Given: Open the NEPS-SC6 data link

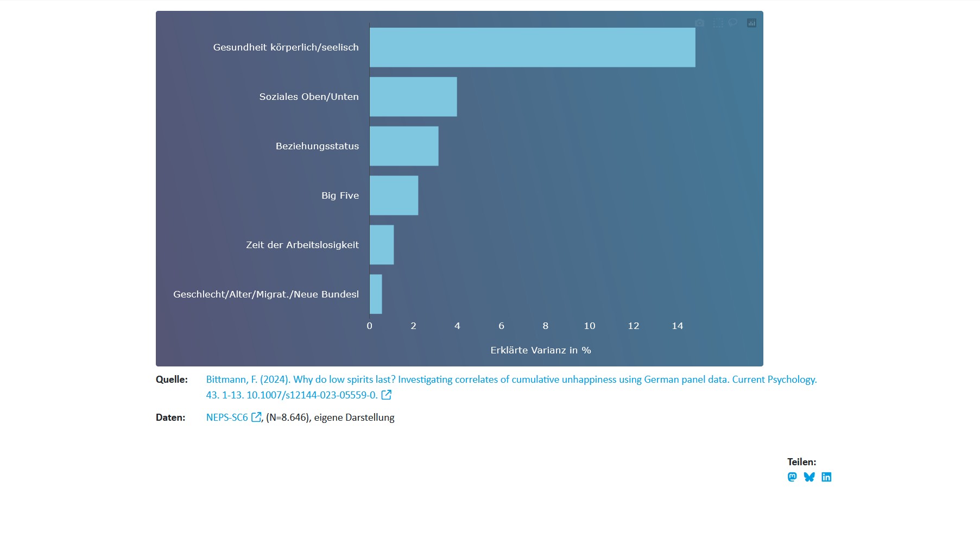Looking at the screenshot, I should pos(227,417).
